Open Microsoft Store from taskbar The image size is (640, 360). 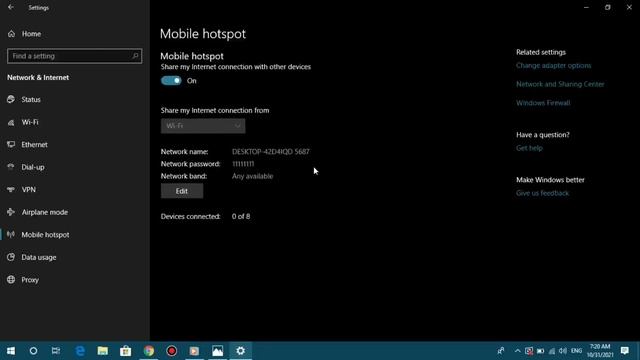point(125,351)
